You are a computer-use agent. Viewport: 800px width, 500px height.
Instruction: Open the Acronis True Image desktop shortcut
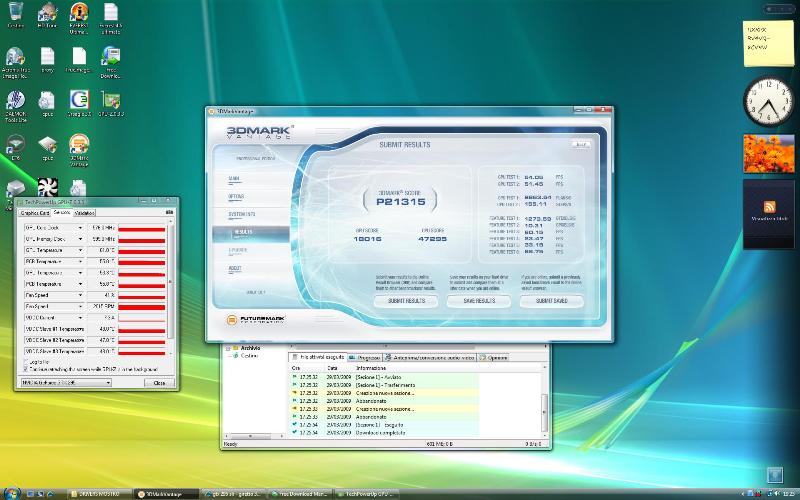pos(16,62)
